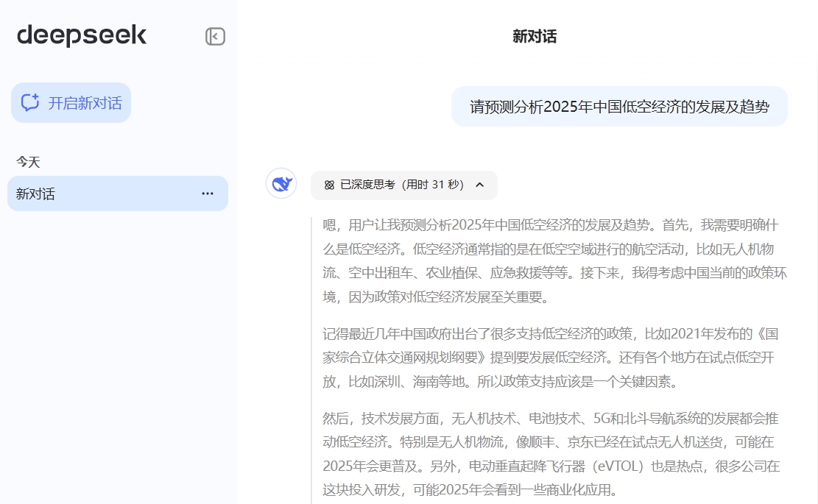Click the word eVTOL in the reasoning
This screenshot has width=818, height=504.
619,466
